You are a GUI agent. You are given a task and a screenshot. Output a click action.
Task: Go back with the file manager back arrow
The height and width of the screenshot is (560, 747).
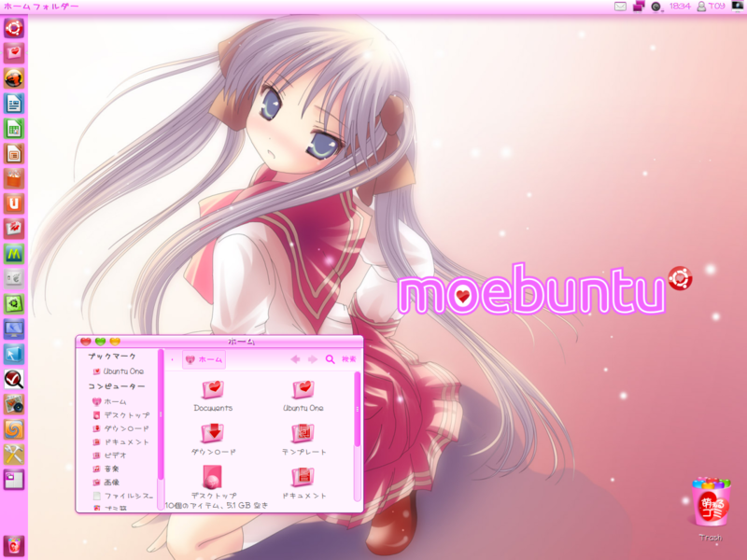[295, 359]
